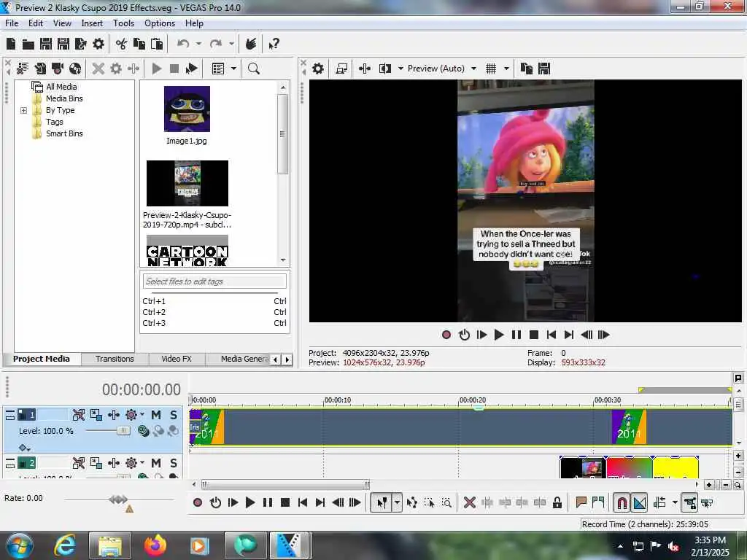Screen dimensions: 747x560
Task: Open the Normal Edit Tool dropdown arrow
Action: 397,502
